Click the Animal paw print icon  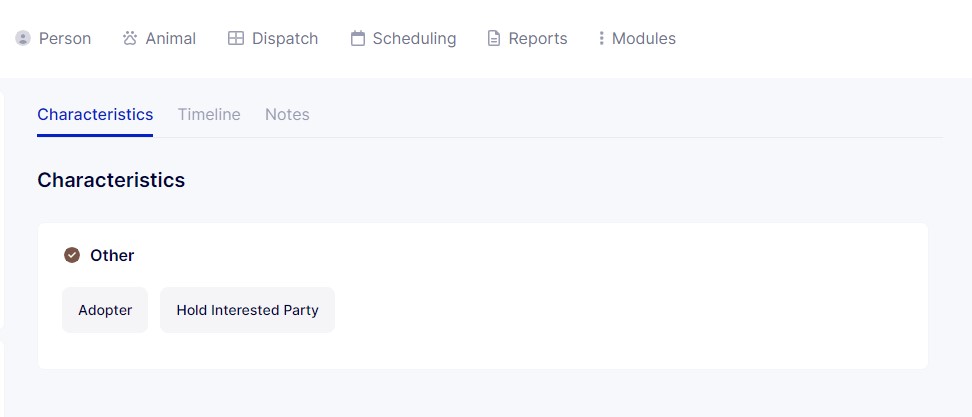(130, 39)
